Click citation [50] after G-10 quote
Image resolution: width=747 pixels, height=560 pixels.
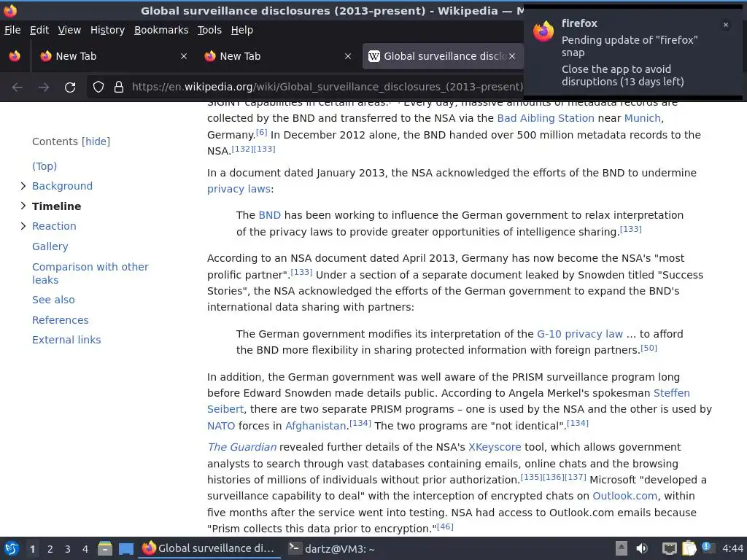point(649,348)
